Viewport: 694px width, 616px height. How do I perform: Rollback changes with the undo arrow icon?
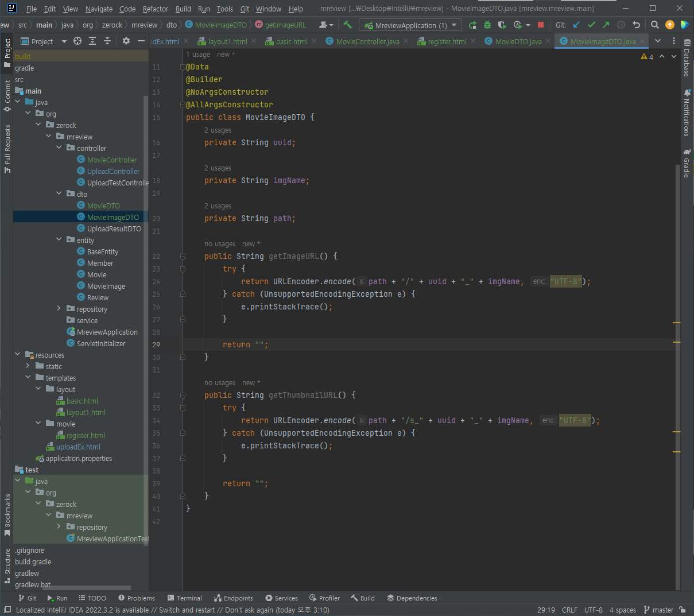(636, 25)
